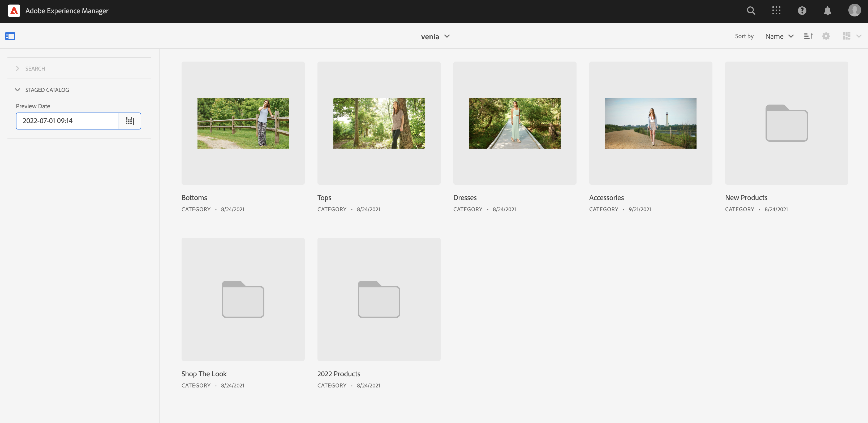Open the Bottoms category card

243,123
